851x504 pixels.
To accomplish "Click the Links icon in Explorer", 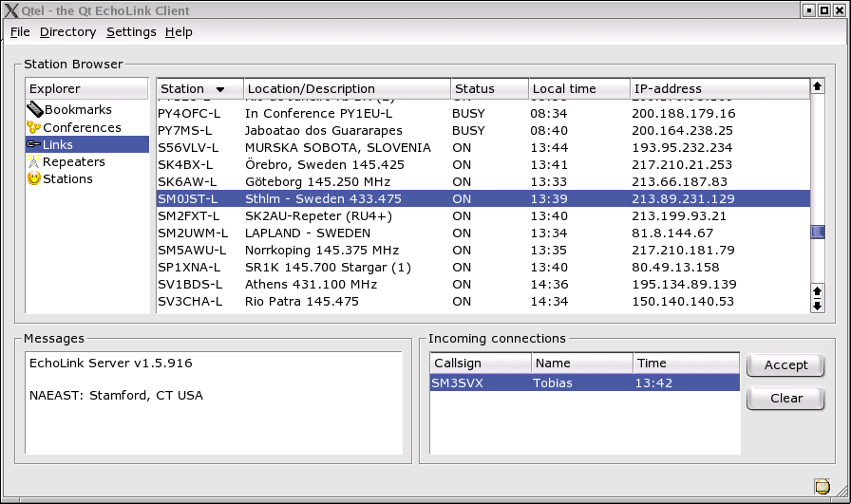I will point(34,144).
